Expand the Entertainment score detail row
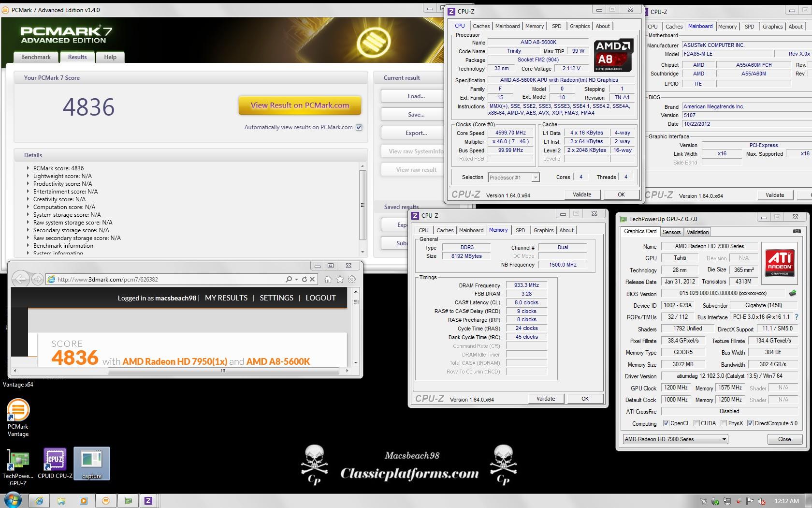The image size is (812, 508). [x=28, y=192]
